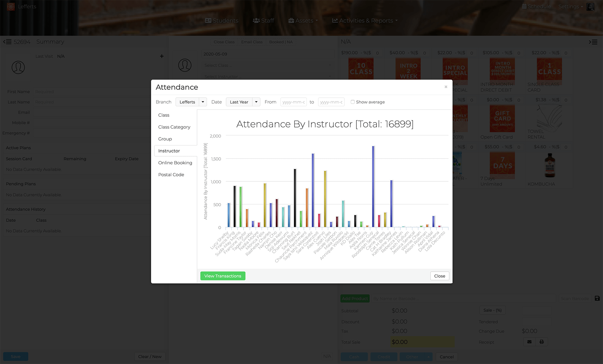Toggle the Show average checkbox

[352, 102]
